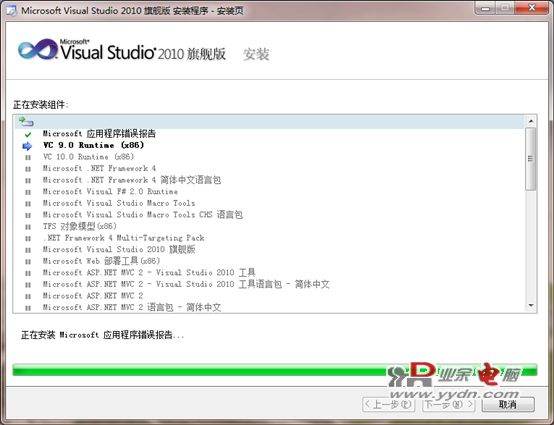Click the 上一步 button
This screenshot has width=554, height=425.
click(x=389, y=404)
